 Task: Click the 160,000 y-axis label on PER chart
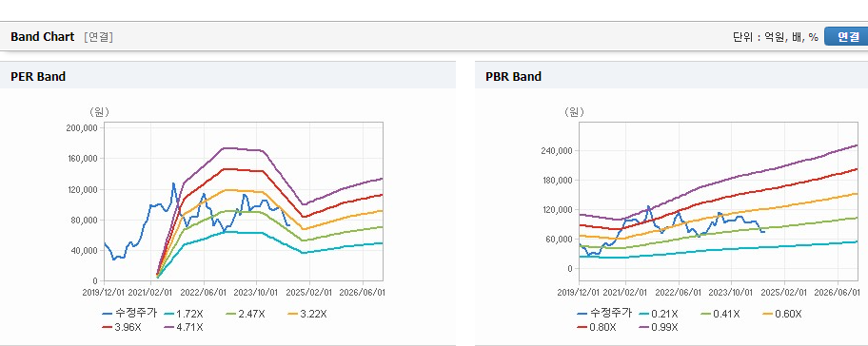pos(82,159)
